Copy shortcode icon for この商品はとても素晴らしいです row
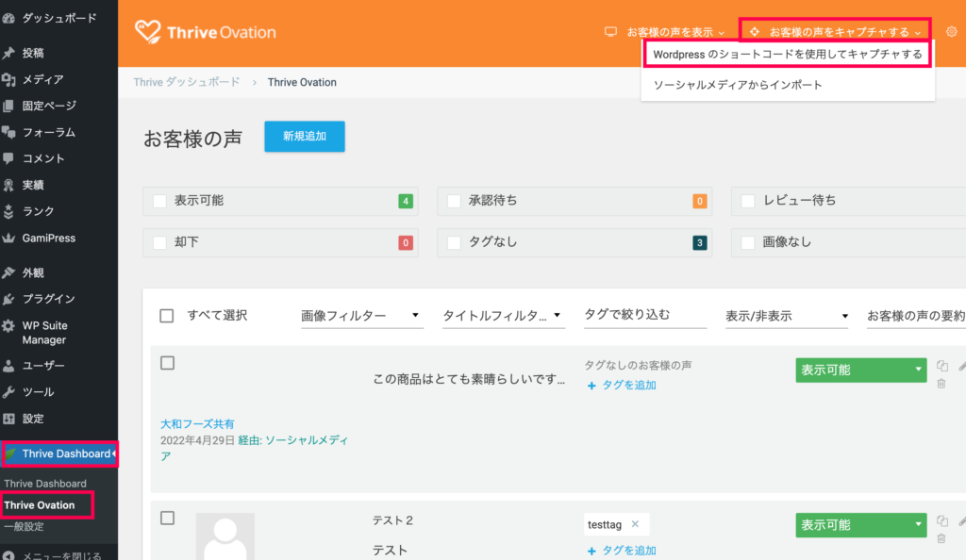This screenshot has height=560, width=966. tap(942, 366)
